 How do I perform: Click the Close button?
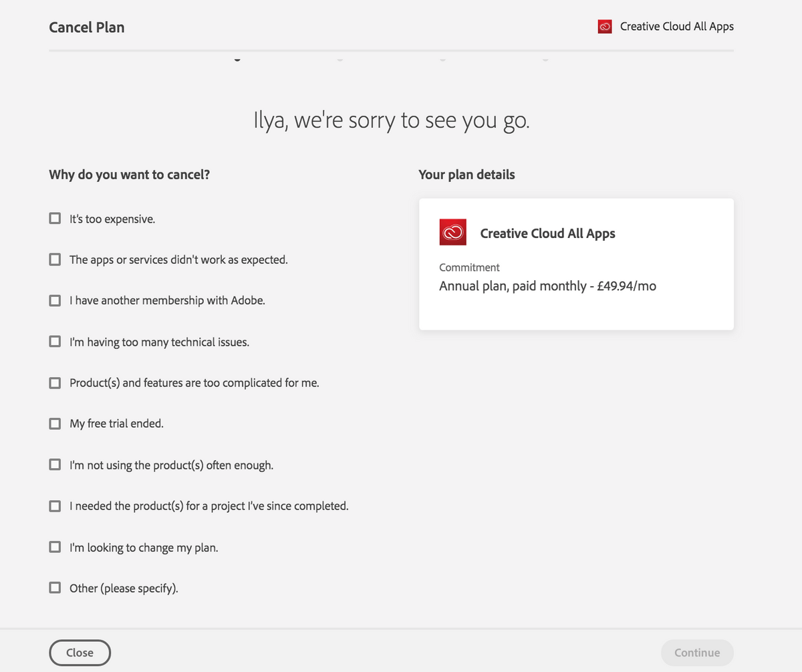tap(80, 653)
